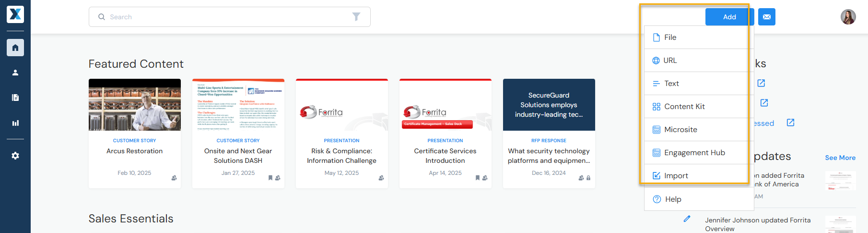The image size is (868, 233).
Task: Select Import in the Add menu
Action: click(699, 176)
